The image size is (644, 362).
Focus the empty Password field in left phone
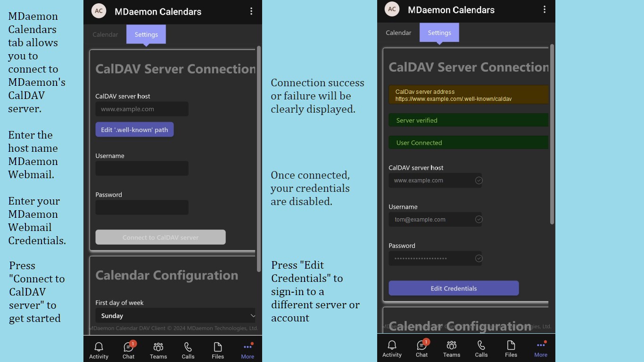142,207
